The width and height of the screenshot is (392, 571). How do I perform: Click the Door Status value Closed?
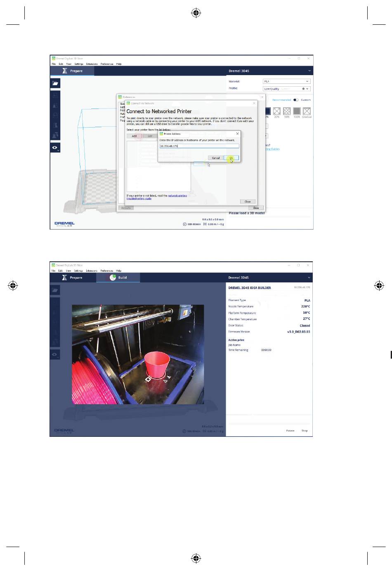(x=305, y=326)
